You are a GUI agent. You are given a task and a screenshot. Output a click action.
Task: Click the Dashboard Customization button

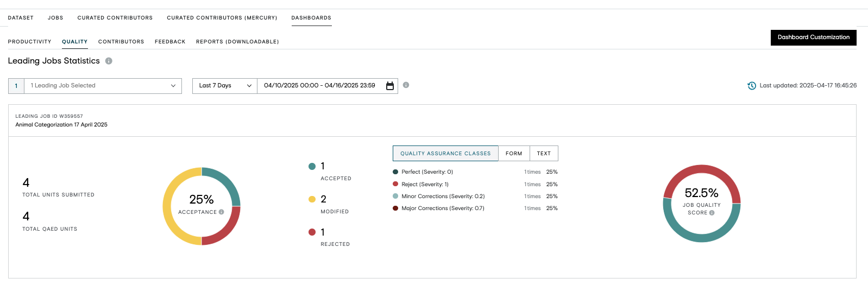[x=813, y=37]
